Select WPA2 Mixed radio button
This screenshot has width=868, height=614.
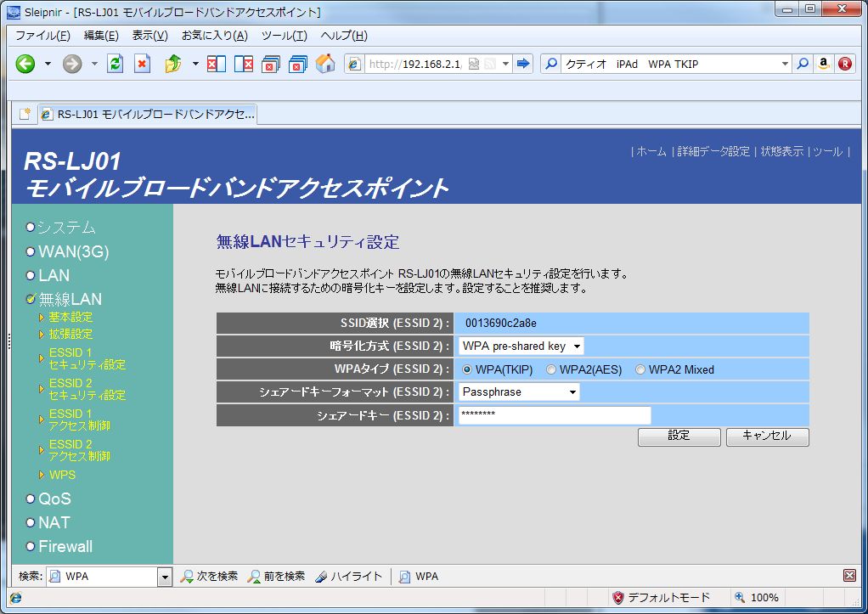point(640,369)
